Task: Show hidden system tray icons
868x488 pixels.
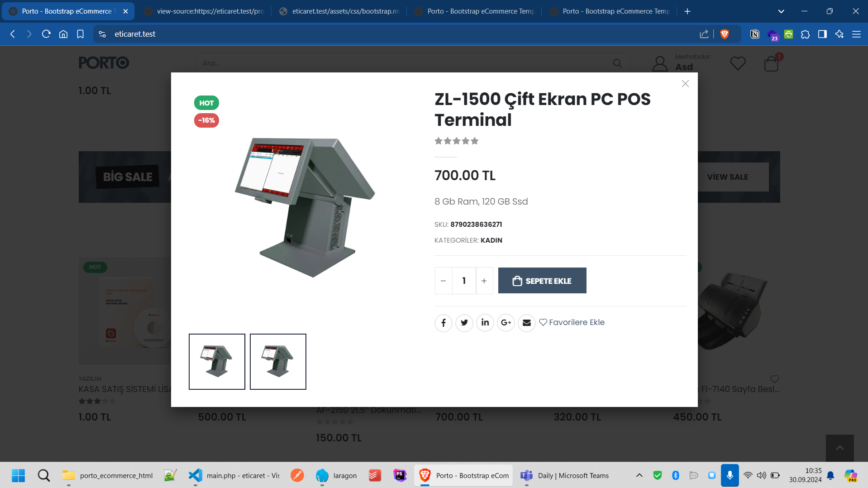Action: (x=639, y=475)
